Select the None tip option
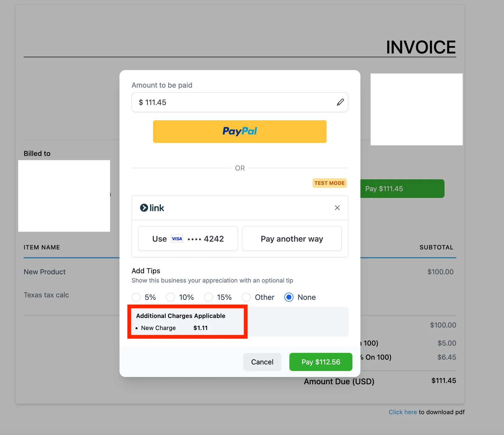 coord(289,297)
